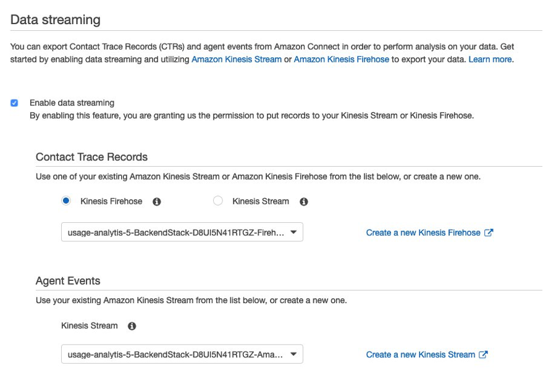Show info for Agent Events Kinesis Stream label
This screenshot has height=392, width=543.
point(132,326)
